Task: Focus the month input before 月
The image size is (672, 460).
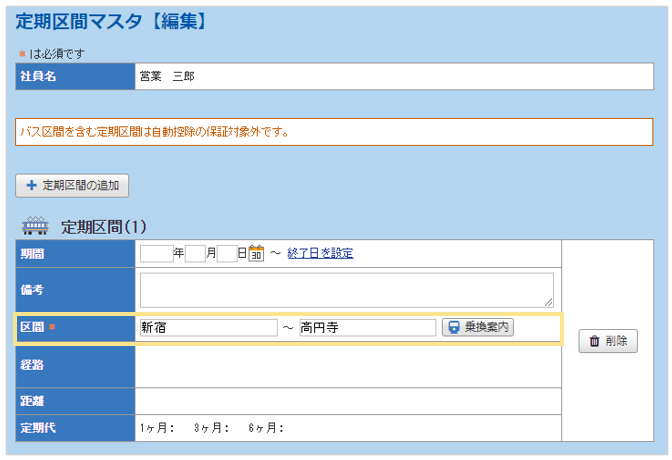Action: tap(195, 254)
